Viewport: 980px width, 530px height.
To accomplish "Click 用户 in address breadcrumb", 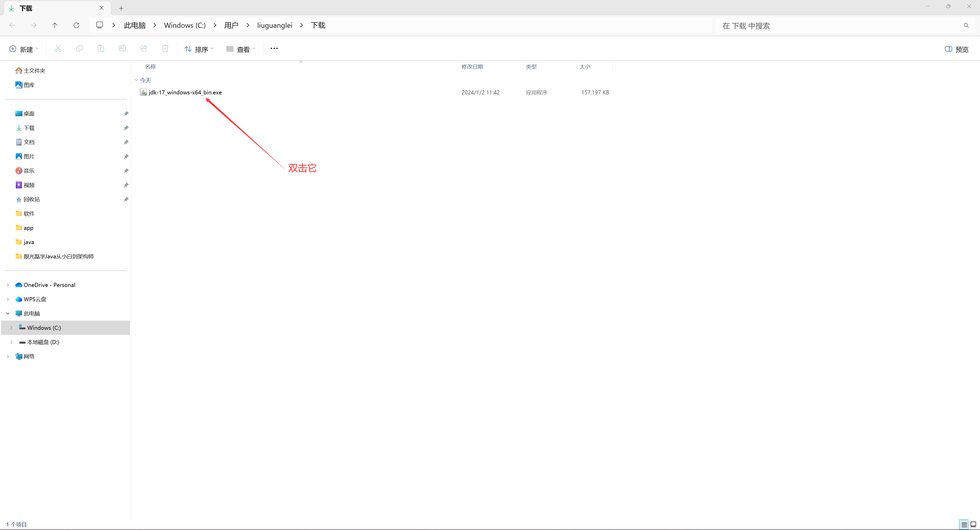I will pos(231,25).
